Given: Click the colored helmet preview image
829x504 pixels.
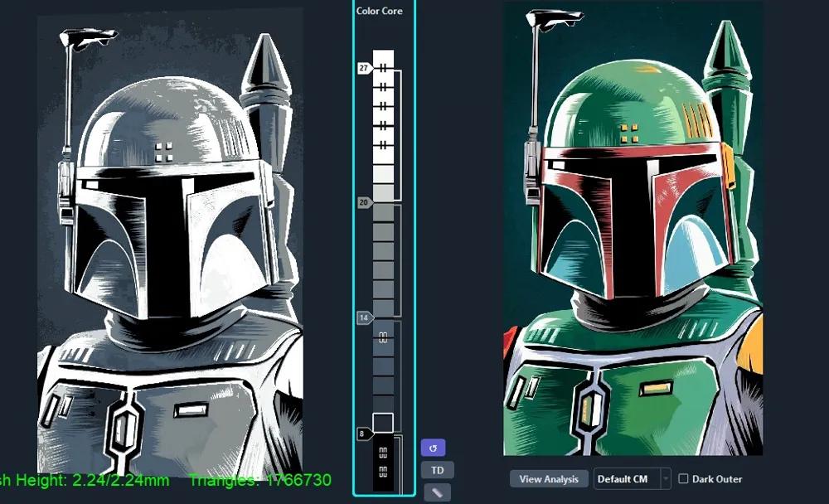Looking at the screenshot, I should [633, 229].
